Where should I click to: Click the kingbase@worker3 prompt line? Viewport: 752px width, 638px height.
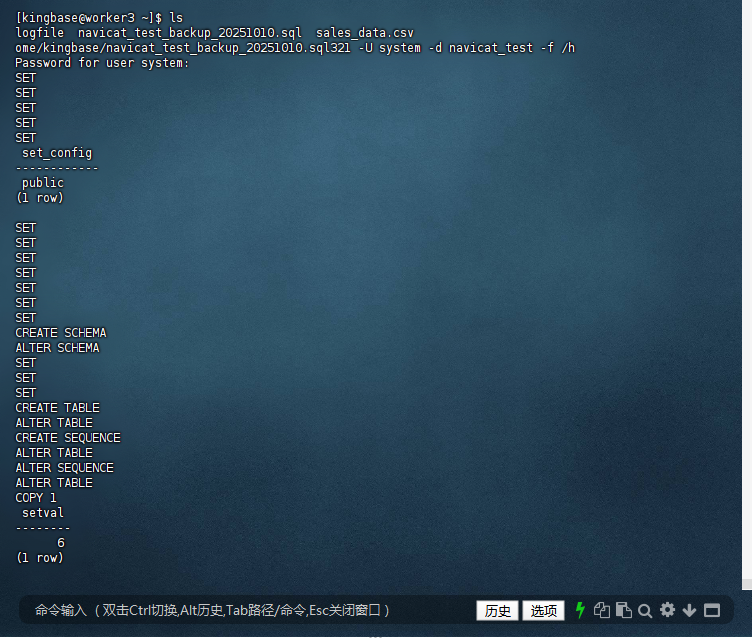click(x=99, y=18)
